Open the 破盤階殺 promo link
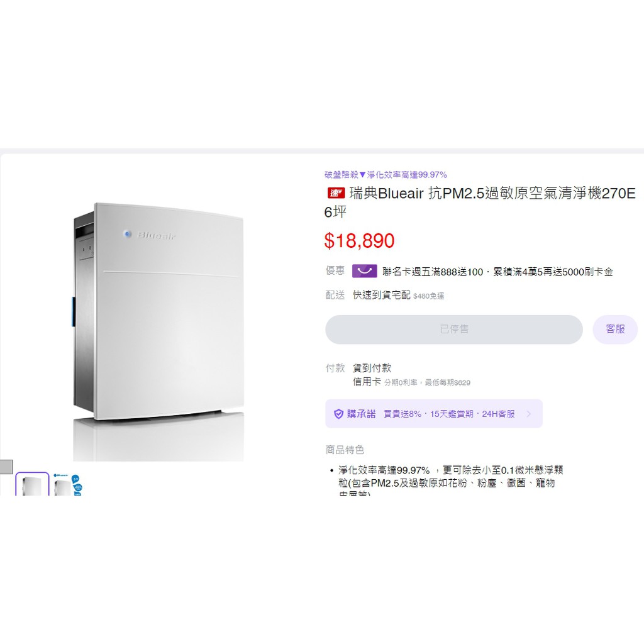 pos(386,175)
